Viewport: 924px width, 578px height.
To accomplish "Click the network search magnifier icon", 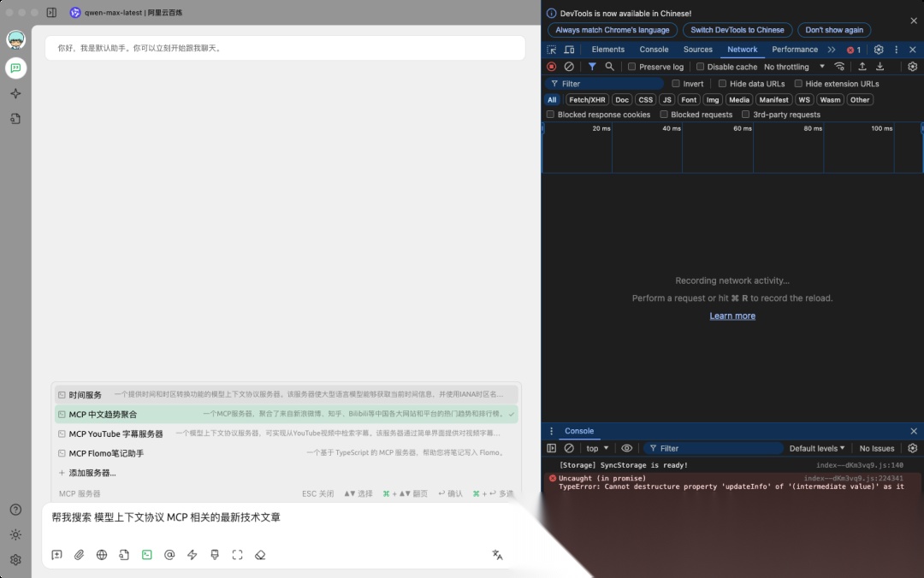I will tap(610, 67).
